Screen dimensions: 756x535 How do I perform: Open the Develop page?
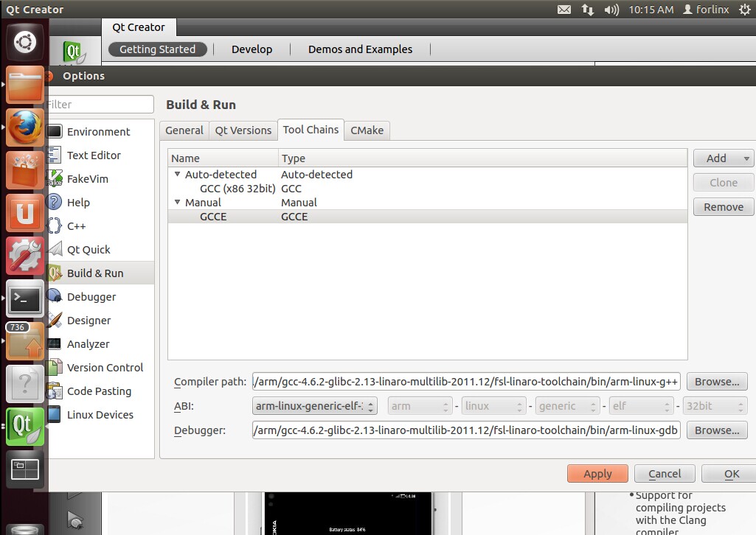click(x=252, y=49)
